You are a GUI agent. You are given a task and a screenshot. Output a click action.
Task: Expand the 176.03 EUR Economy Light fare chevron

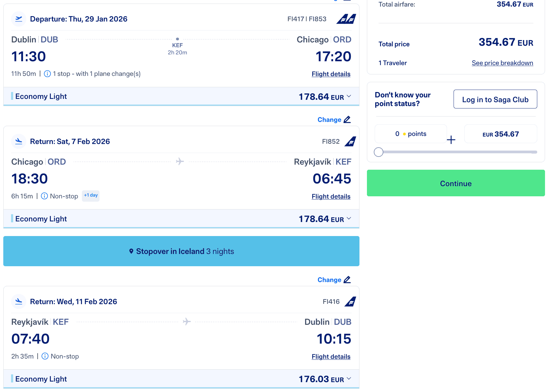(349, 379)
